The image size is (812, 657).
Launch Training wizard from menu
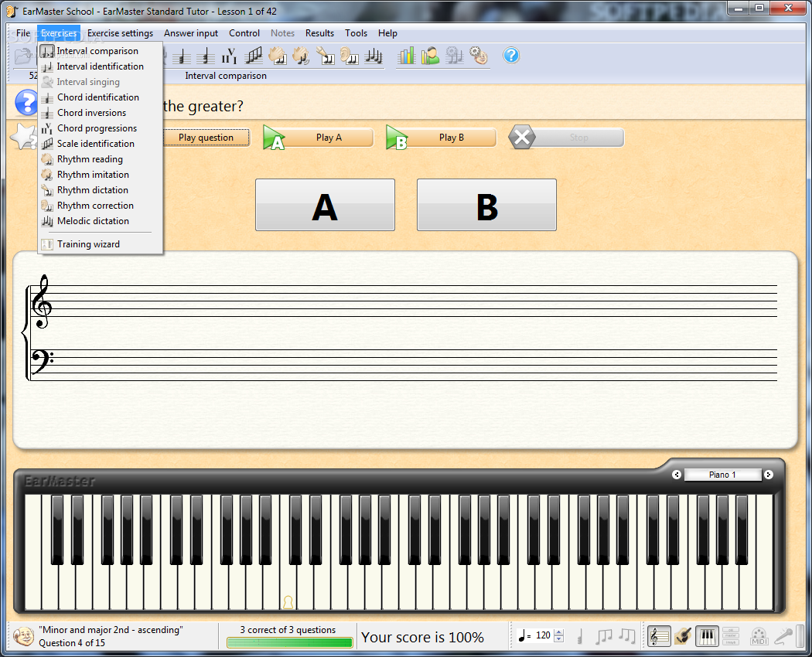point(101,244)
